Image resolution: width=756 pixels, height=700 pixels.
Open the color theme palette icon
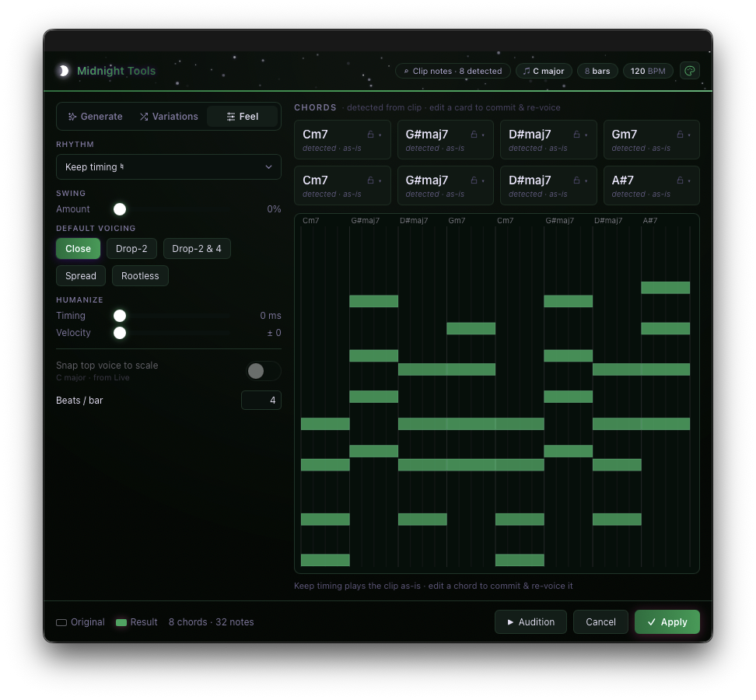pyautogui.click(x=689, y=71)
